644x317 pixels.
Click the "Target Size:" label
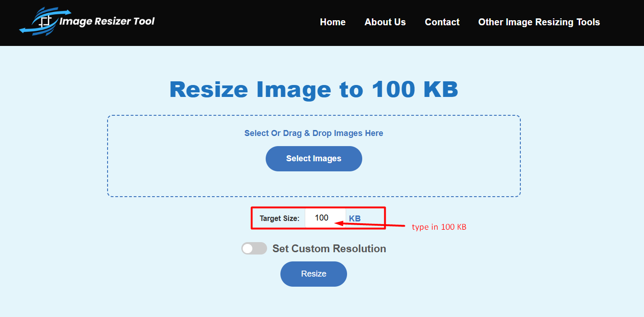(x=279, y=219)
